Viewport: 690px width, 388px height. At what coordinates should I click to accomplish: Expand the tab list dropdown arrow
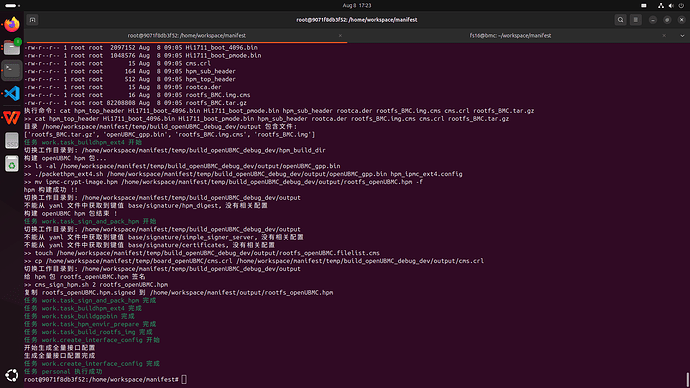point(682,36)
